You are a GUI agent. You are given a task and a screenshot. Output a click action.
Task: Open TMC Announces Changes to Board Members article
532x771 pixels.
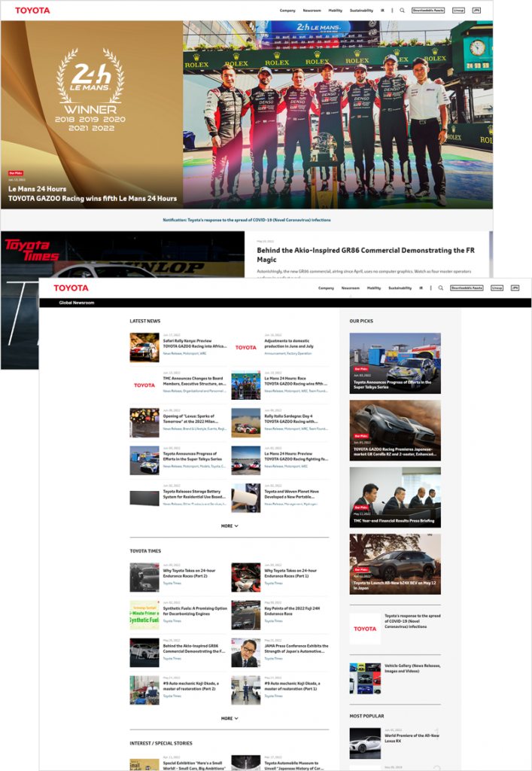coord(195,381)
